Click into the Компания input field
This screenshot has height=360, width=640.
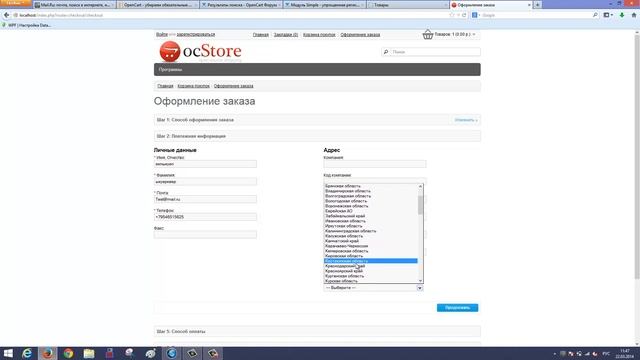pyautogui.click(x=375, y=164)
